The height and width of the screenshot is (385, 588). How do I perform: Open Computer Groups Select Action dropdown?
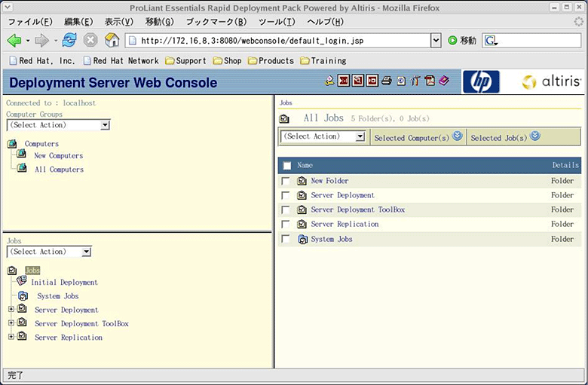click(59, 125)
